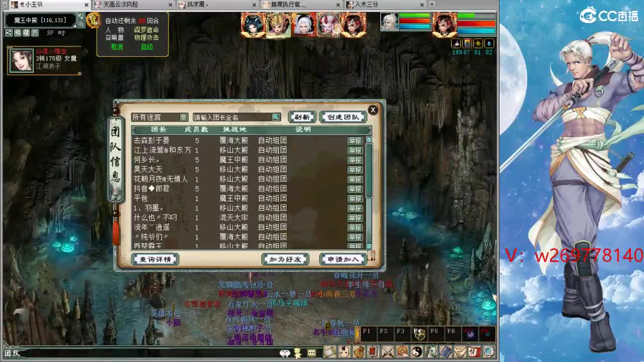
Task: Click the female character portrait at top left
Action: coord(22,60)
